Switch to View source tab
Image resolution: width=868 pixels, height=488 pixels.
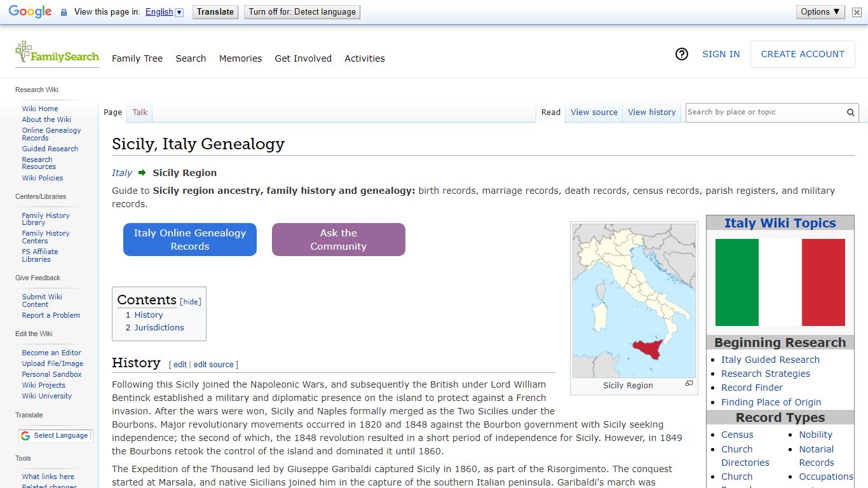[x=594, y=112]
